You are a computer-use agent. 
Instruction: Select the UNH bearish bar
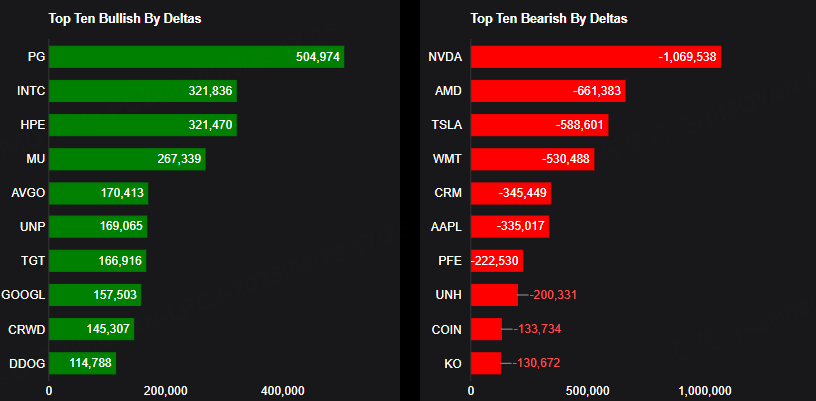493,295
